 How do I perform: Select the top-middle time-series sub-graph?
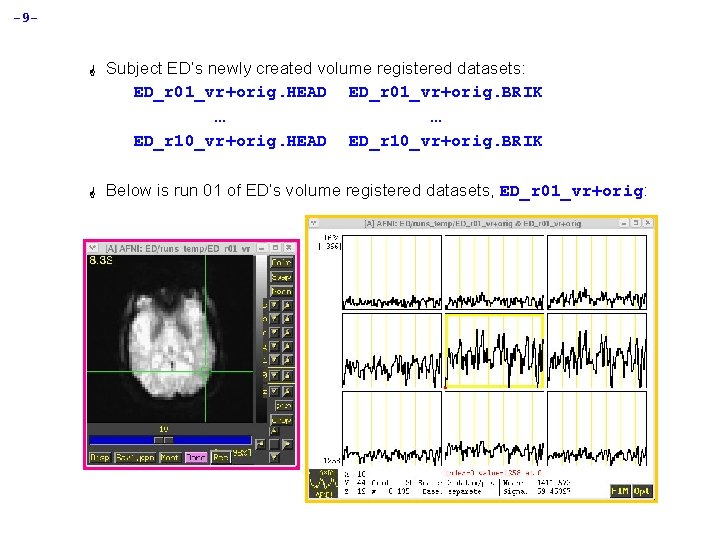tap(494, 272)
